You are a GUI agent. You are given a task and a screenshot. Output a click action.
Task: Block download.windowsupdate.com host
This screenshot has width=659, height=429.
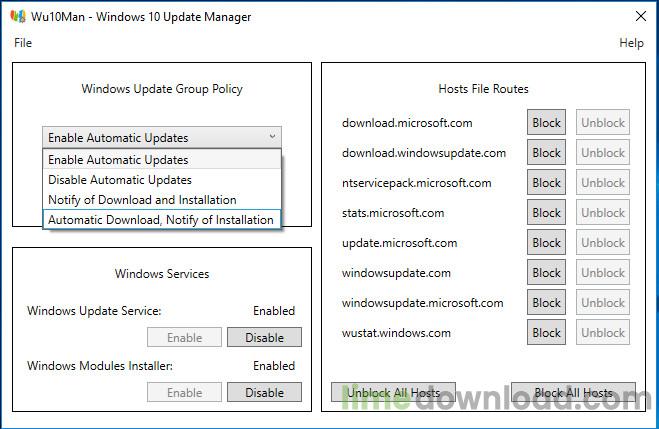click(x=546, y=153)
